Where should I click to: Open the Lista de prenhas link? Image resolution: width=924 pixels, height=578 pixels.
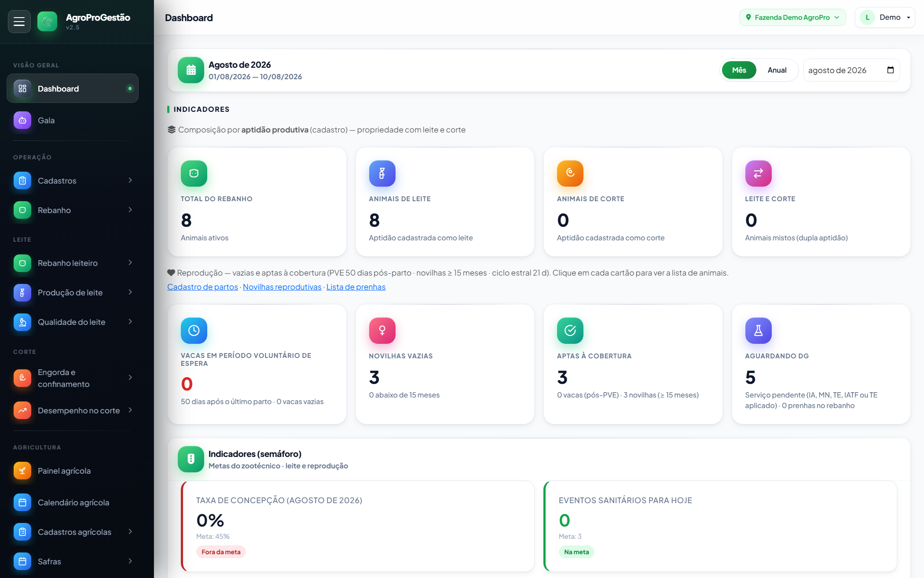click(x=356, y=287)
